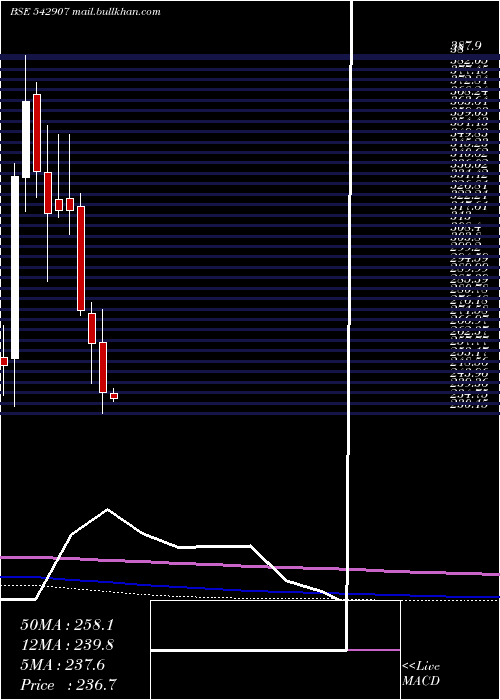Click the BSE 542907 chart title

pos(85,12)
